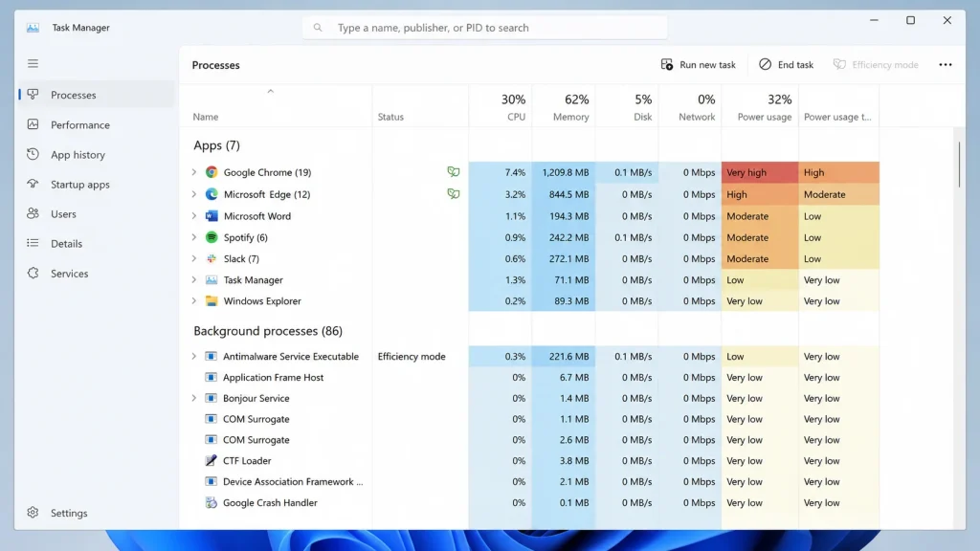Expand the Bonjour Service row
This screenshot has height=551, width=980.
point(193,398)
